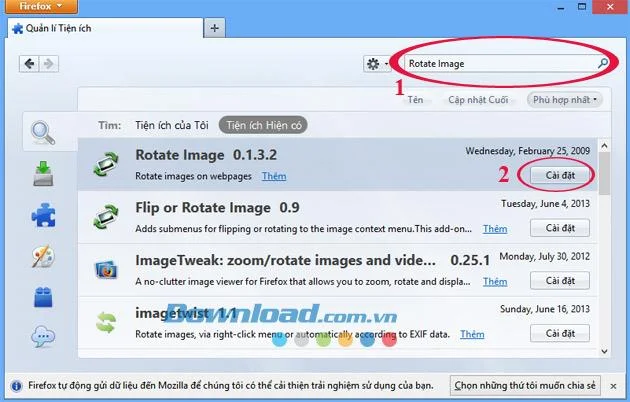Image resolution: width=630 pixels, height=402 pixels.
Task: Select the Flip or Rotate Image 0.9 title
Action: click(x=217, y=208)
